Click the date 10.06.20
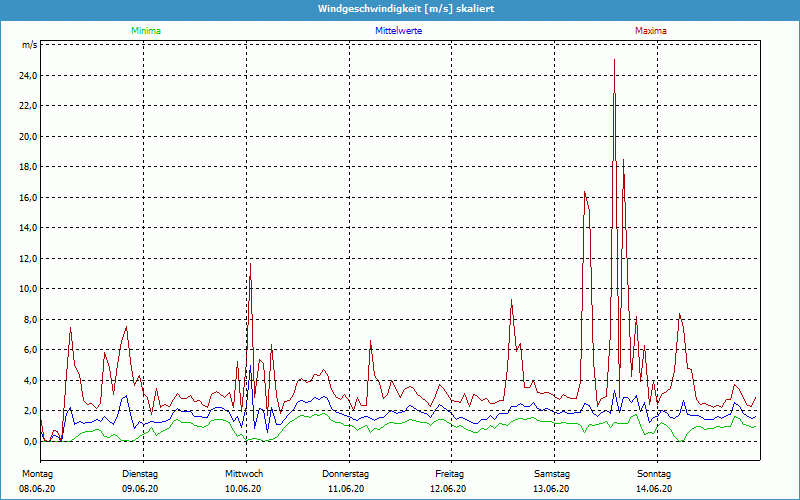The height and width of the screenshot is (500, 800). 243,489
